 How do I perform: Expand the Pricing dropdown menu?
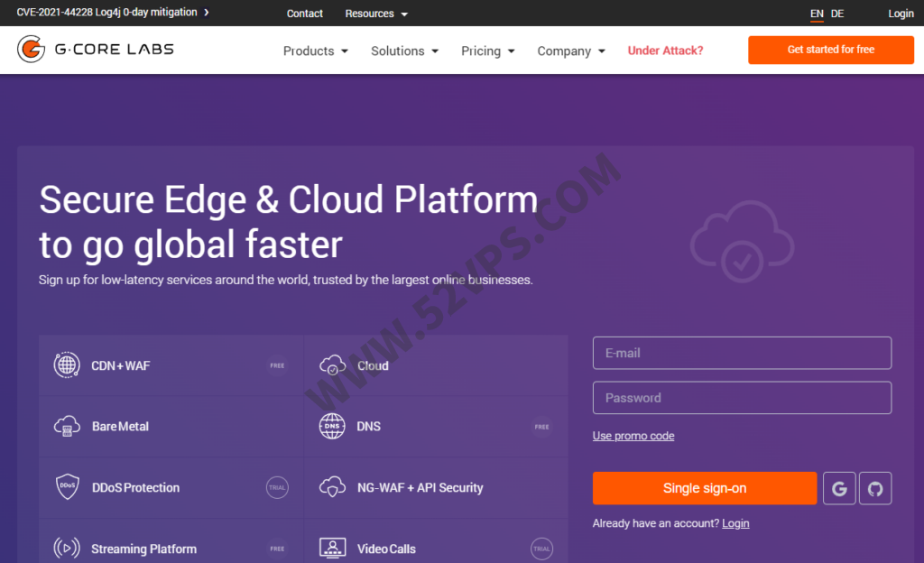click(488, 51)
